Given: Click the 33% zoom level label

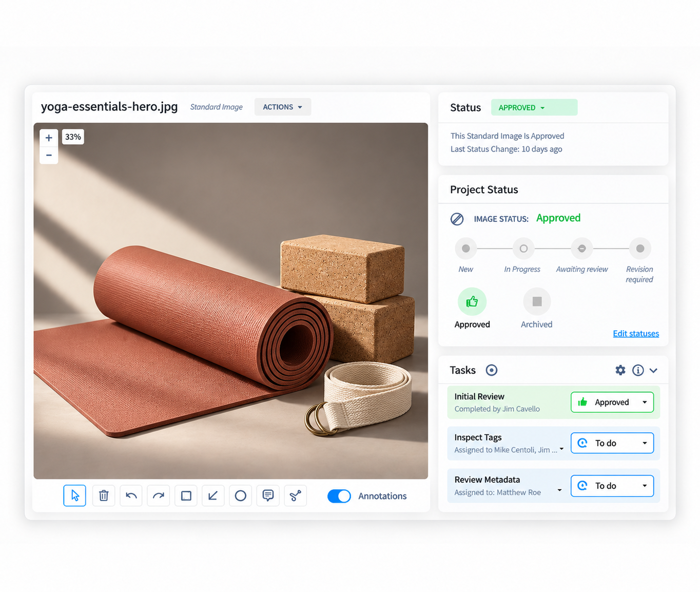Looking at the screenshot, I should pos(73,137).
